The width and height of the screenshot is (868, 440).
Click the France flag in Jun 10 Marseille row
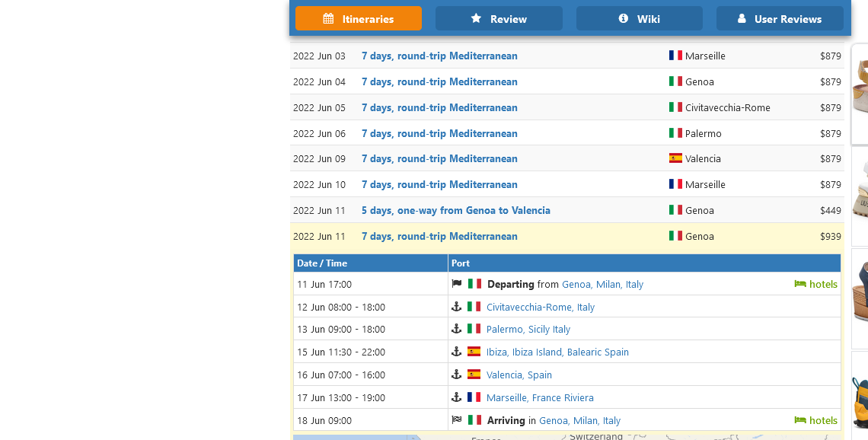(x=675, y=184)
